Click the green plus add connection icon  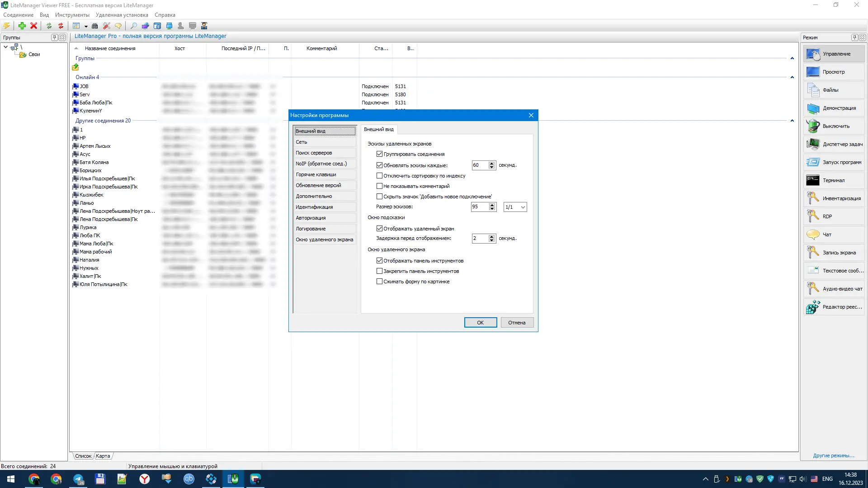22,26
